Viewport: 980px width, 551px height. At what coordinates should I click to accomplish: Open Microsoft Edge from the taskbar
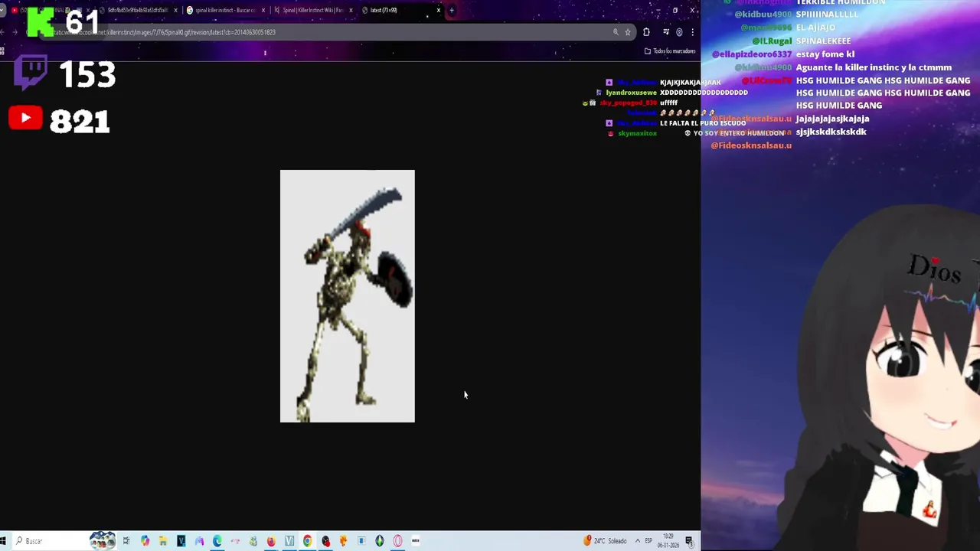point(217,541)
